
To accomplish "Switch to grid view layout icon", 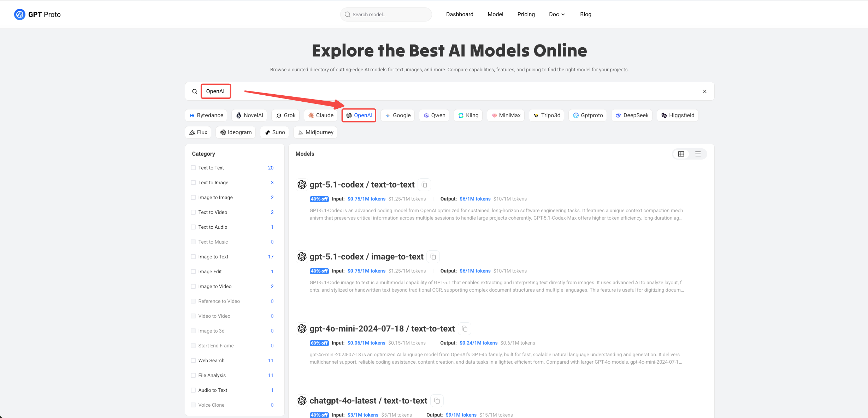I will 681,154.
